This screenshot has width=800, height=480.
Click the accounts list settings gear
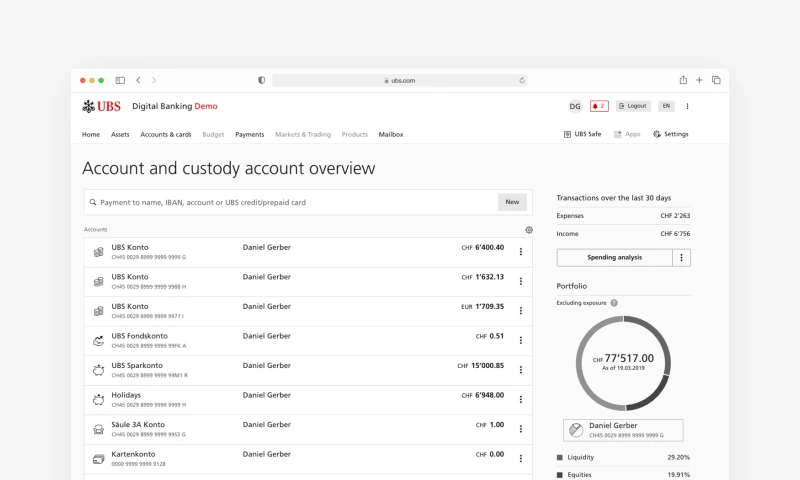coord(529,230)
